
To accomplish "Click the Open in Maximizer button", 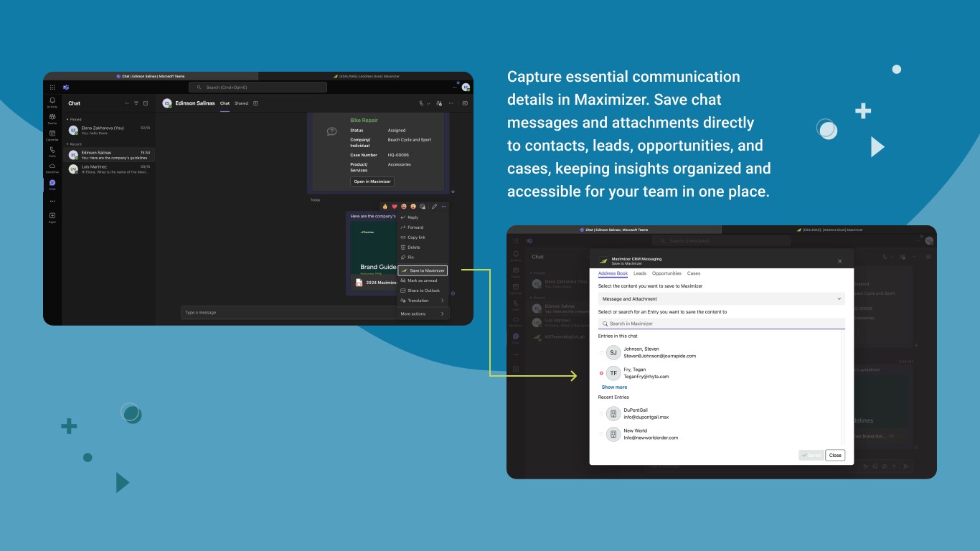I will [372, 182].
